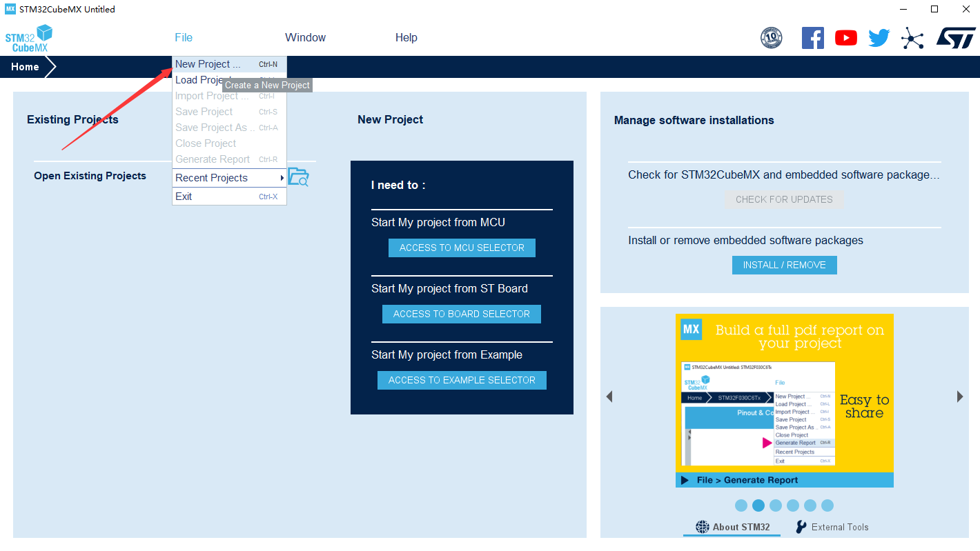
Task: Click the ST logo icon
Action: pyautogui.click(x=956, y=38)
